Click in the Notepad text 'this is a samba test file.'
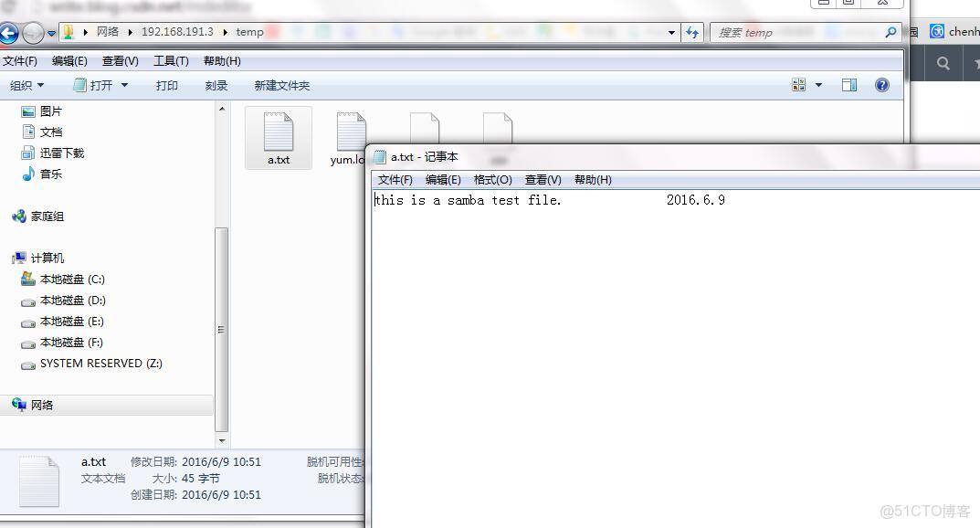980x528 pixels. [x=468, y=200]
